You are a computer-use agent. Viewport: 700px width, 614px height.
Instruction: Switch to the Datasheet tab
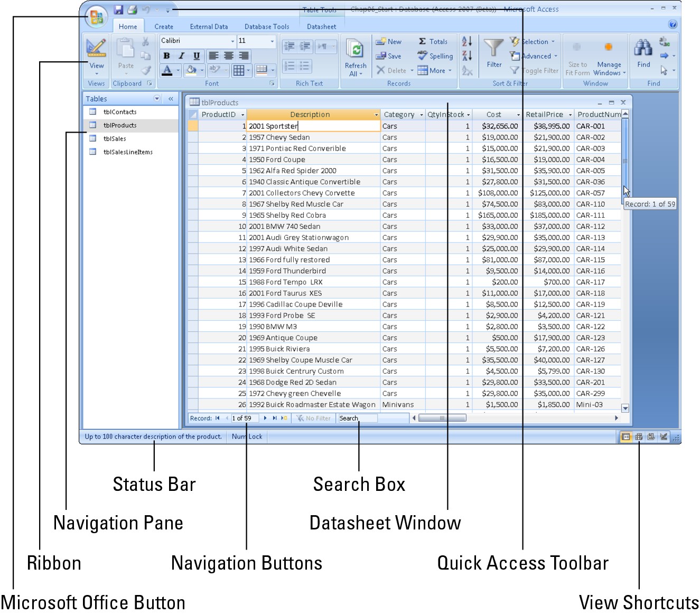point(321,26)
